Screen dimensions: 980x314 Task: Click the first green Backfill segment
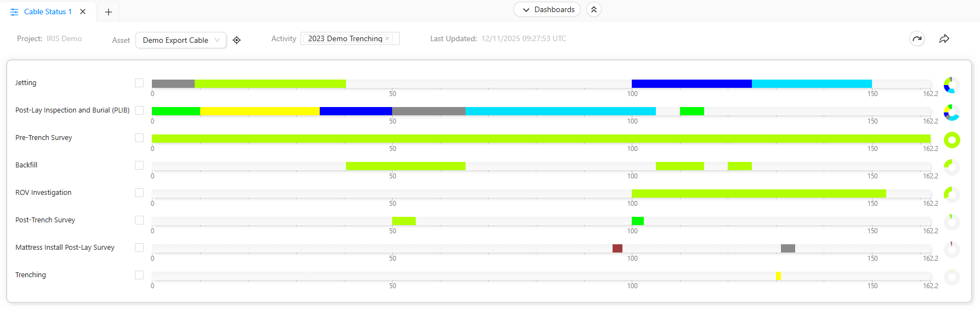406,166
